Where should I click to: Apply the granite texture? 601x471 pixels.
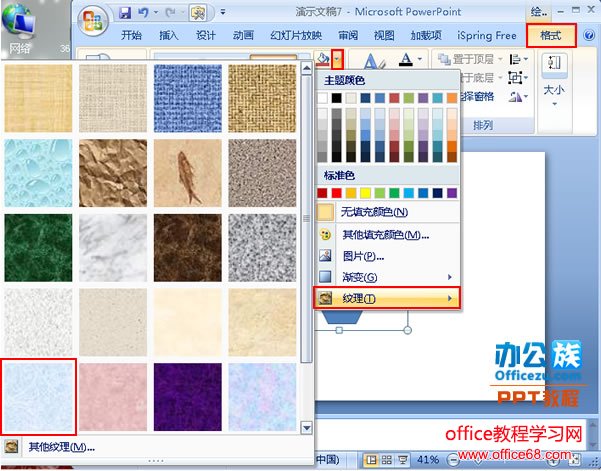pos(263,248)
